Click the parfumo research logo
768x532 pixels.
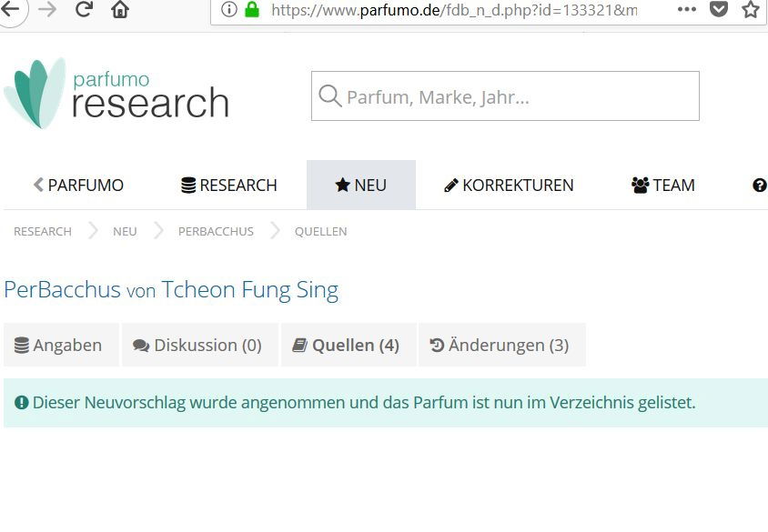tap(116, 94)
